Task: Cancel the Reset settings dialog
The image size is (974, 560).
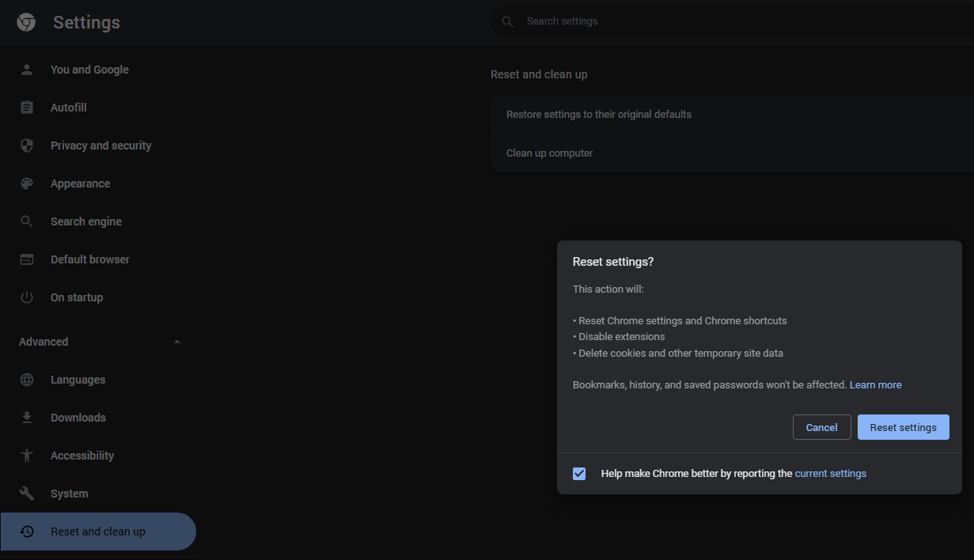Action: click(821, 427)
